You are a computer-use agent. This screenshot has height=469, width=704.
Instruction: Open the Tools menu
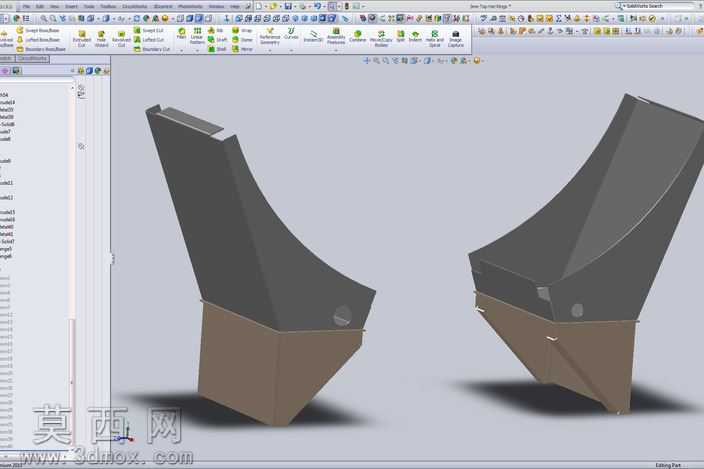click(89, 6)
